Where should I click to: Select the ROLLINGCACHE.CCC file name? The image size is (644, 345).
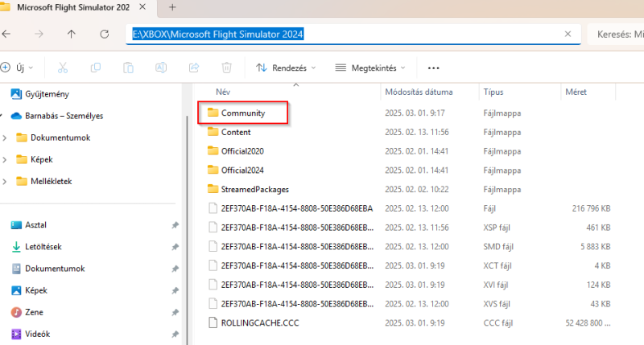260,322
